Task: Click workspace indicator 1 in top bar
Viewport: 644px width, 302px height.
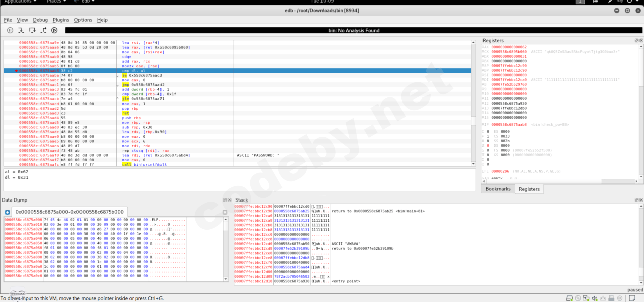Action: click(580, 2)
